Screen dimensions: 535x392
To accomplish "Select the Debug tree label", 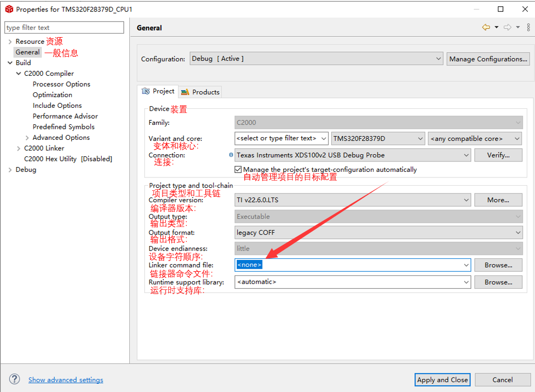I will (x=26, y=170).
